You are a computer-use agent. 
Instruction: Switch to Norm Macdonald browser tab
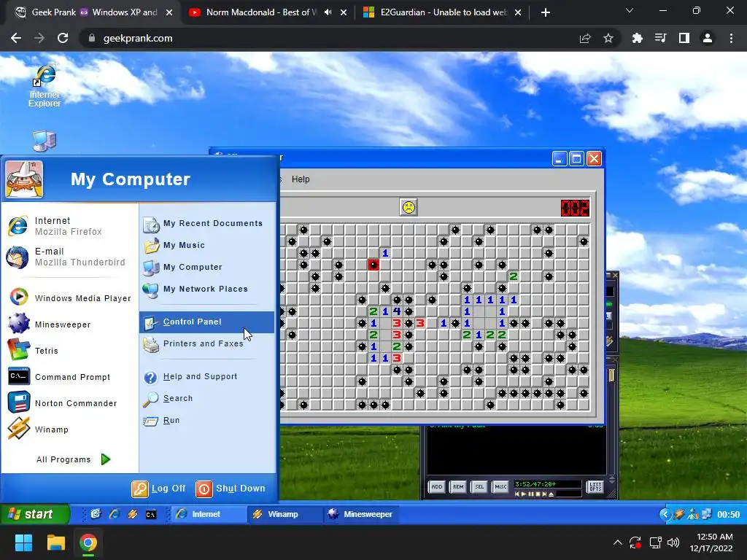tap(268, 12)
